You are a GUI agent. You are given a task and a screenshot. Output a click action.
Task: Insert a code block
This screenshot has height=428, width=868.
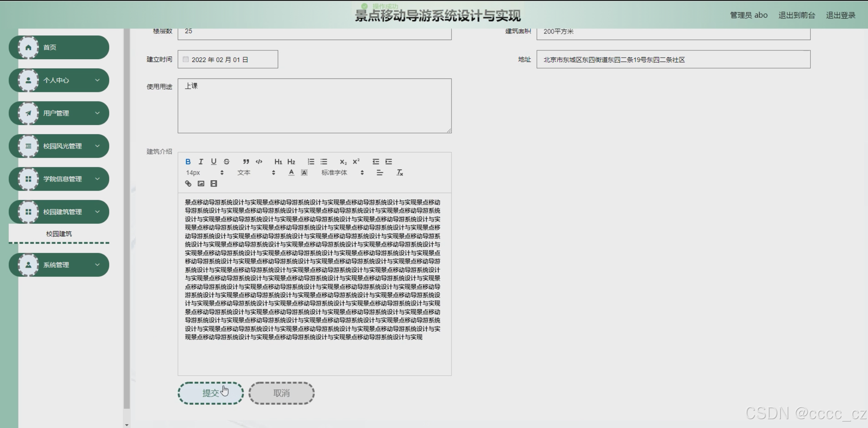point(259,162)
